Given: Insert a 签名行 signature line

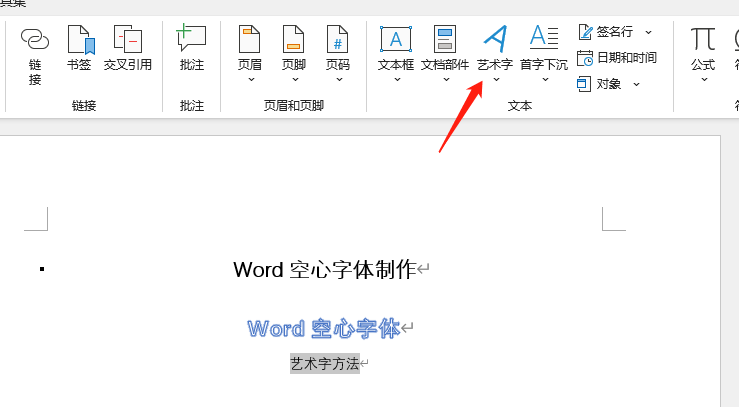Looking at the screenshot, I should coord(606,32).
